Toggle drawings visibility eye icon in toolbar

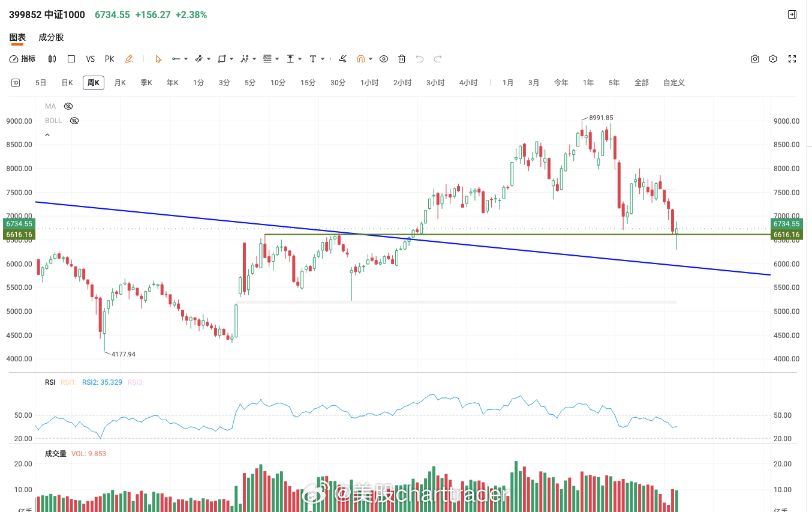click(x=384, y=59)
